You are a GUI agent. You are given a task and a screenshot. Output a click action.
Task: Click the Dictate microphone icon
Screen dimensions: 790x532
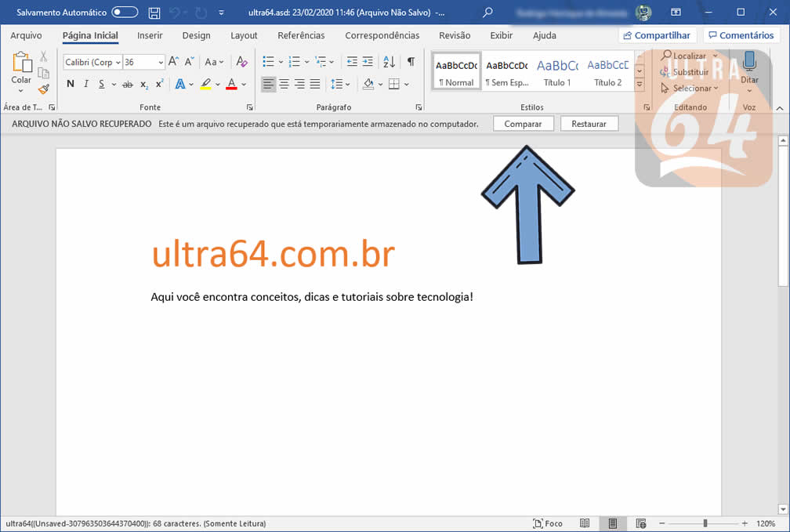click(x=749, y=62)
